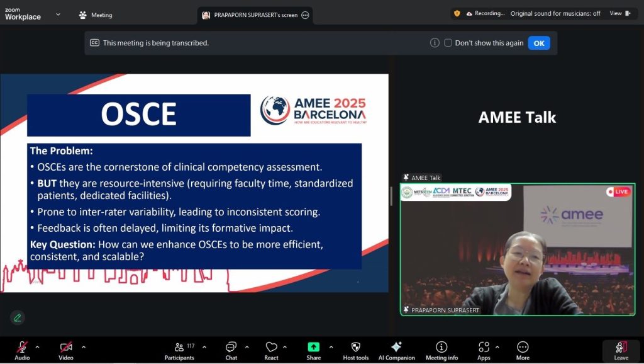Expand video options arrow next to Video
The image size is (644, 364).
click(x=84, y=347)
